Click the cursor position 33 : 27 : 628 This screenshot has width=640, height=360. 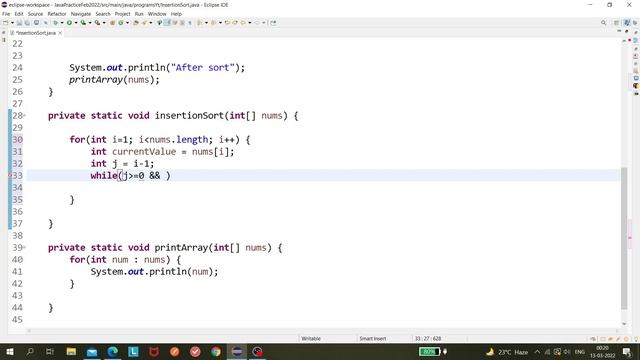[428, 338]
